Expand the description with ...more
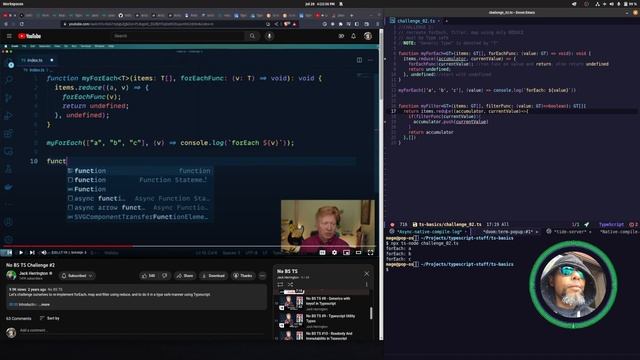This screenshot has width=640, height=360. [x=44, y=304]
